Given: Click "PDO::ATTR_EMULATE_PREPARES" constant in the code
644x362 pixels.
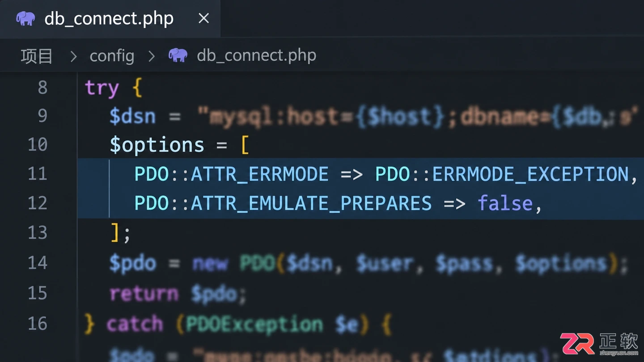Looking at the screenshot, I should pyautogui.click(x=283, y=203).
